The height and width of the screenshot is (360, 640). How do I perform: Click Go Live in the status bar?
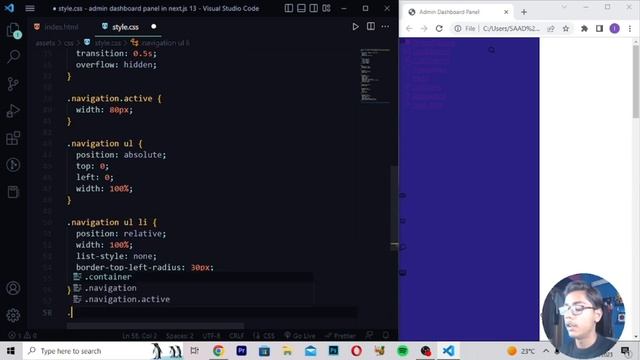coord(300,336)
